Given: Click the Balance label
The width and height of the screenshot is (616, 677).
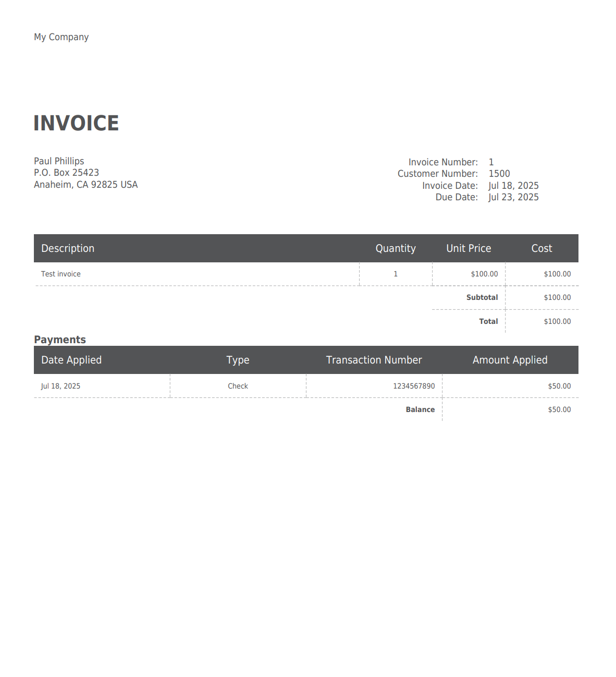Looking at the screenshot, I should pyautogui.click(x=420, y=409).
